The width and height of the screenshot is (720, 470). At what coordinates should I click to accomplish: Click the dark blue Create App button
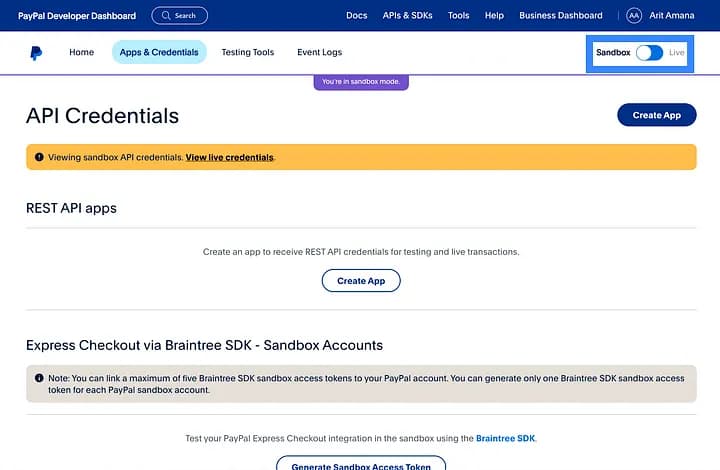(x=656, y=115)
